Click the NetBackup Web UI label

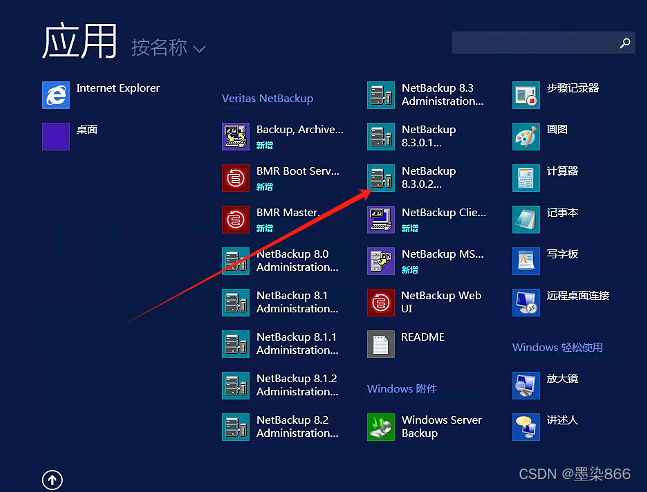click(441, 302)
